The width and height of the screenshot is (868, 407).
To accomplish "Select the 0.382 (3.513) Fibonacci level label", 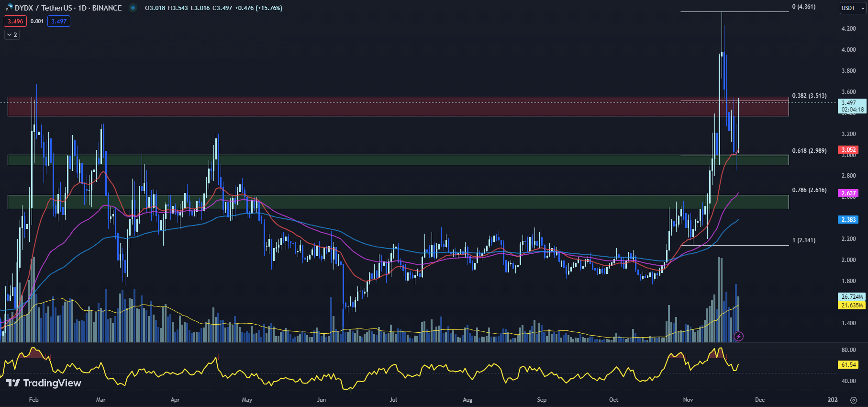I will click(x=809, y=96).
